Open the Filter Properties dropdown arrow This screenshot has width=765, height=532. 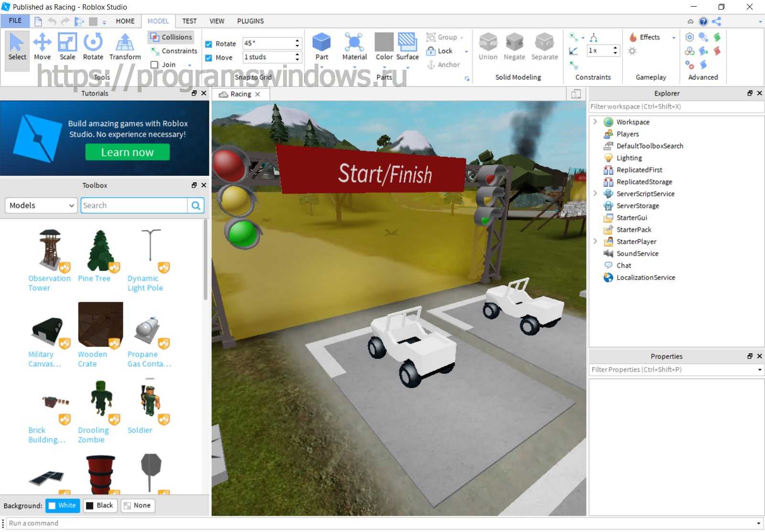[760, 369]
